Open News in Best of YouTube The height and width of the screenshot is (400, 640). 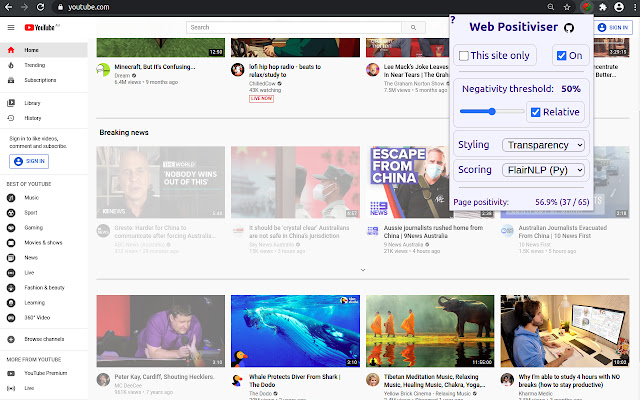click(44, 258)
